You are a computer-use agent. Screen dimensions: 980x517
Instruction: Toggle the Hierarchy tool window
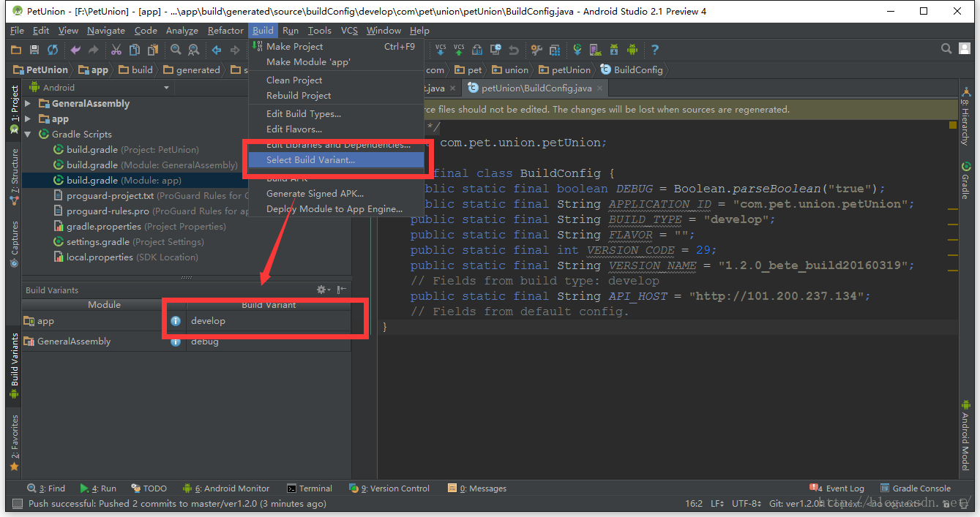pos(965,116)
